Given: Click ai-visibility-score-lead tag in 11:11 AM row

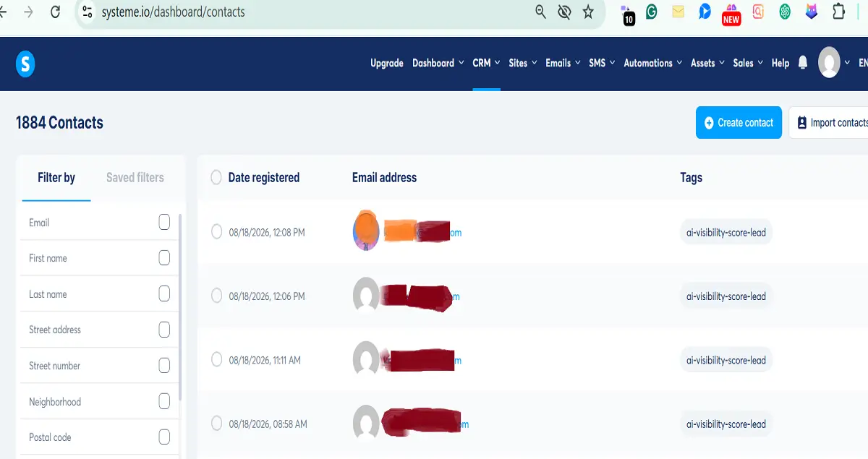Looking at the screenshot, I should point(726,360).
